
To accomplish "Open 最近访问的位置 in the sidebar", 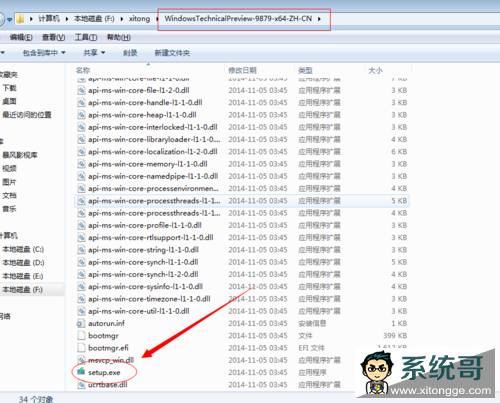I will point(27,115).
